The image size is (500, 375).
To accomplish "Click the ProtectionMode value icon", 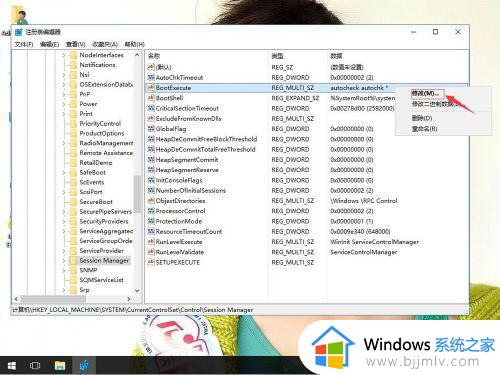I will 151,221.
